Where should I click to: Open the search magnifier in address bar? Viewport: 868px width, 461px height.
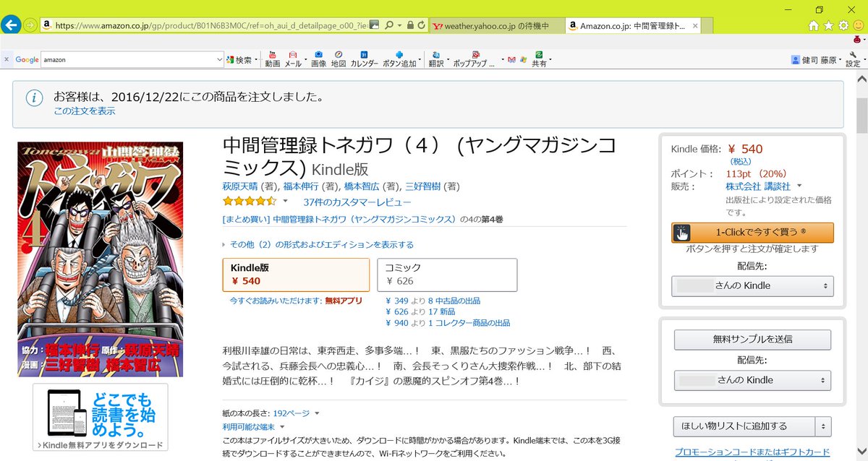click(x=389, y=25)
